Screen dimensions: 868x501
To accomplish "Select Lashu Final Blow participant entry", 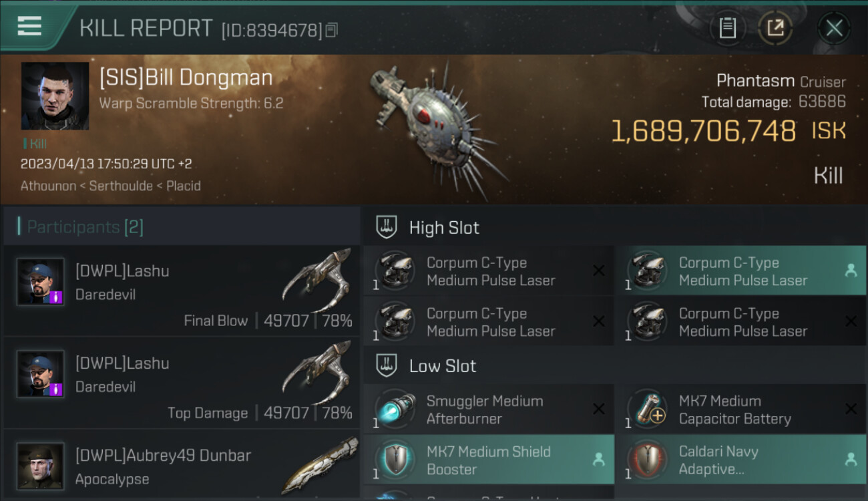I will (182, 290).
